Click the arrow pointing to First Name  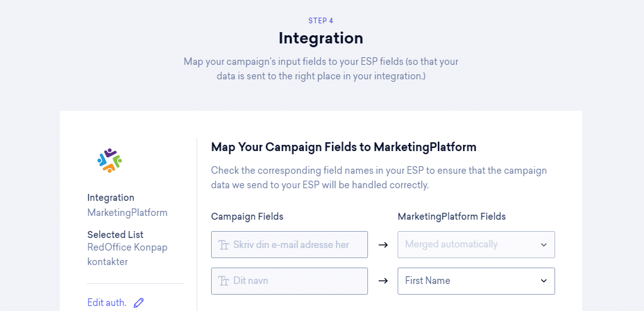[382, 281]
